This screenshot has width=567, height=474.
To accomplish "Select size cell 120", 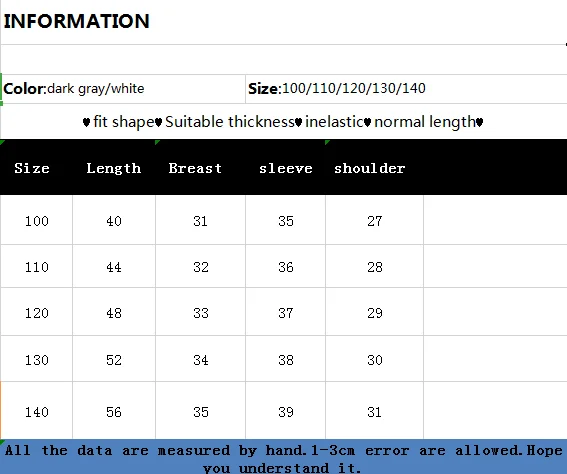I will (x=37, y=313).
